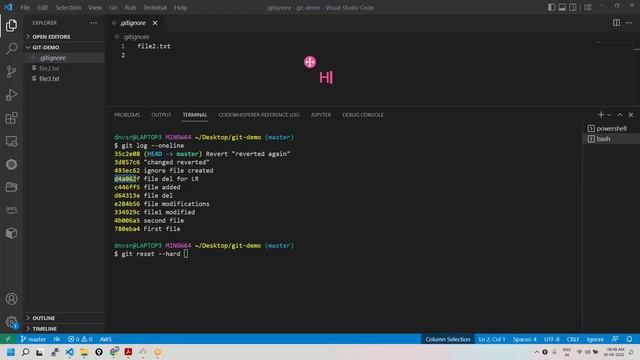Open editor more actions ellipsis
Screen dimensions: 640x360
click(x=629, y=23)
